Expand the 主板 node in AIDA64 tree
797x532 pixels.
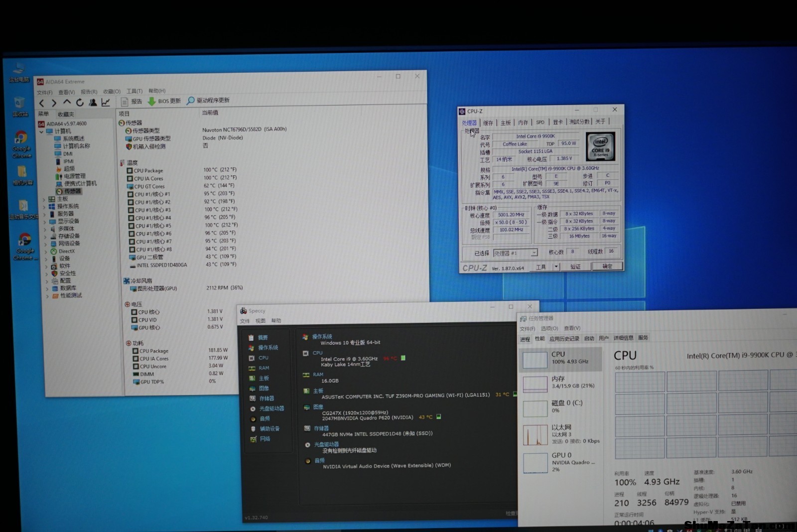pos(44,199)
